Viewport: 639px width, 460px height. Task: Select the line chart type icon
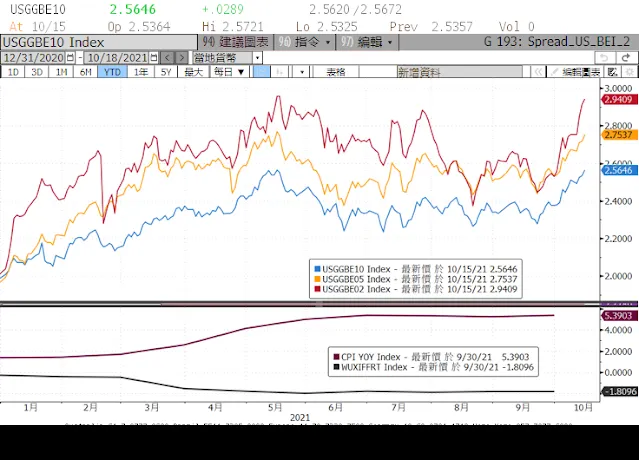261,72
